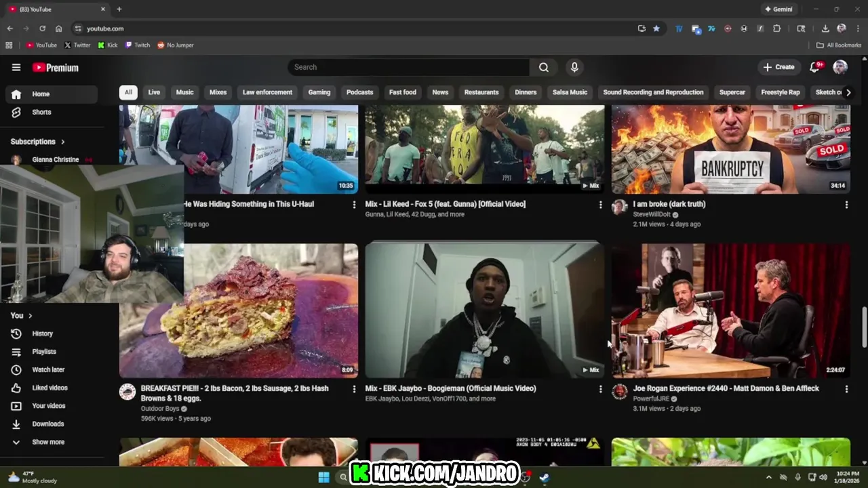This screenshot has width=868, height=488.
Task: Select the Podcasts filter chip
Action: tap(359, 92)
